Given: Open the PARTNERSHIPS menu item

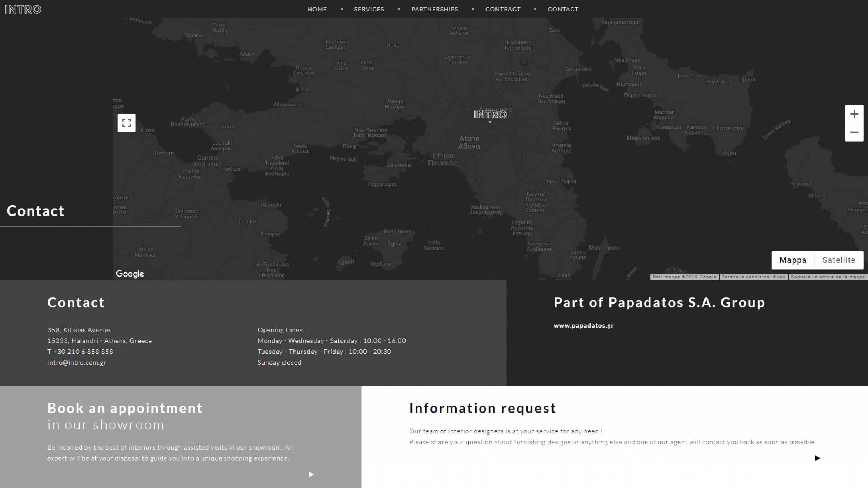Looking at the screenshot, I should tap(435, 9).
